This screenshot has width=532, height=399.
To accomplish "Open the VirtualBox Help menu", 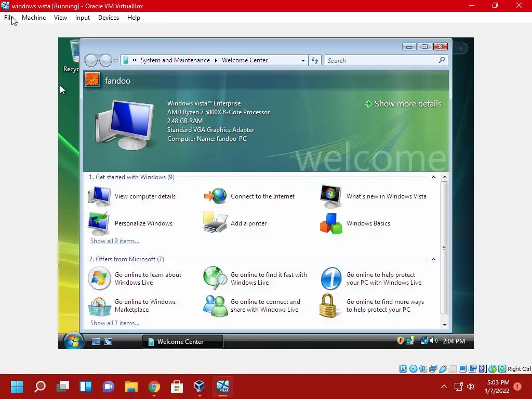I will click(x=134, y=18).
